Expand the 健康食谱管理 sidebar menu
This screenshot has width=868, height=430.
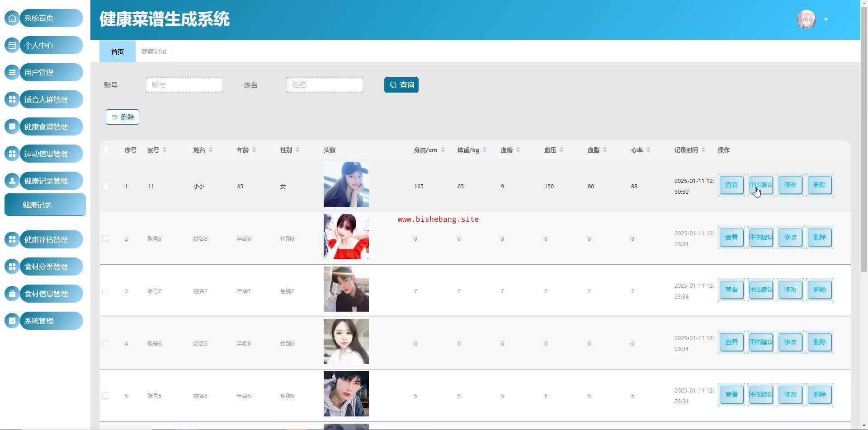pos(51,126)
